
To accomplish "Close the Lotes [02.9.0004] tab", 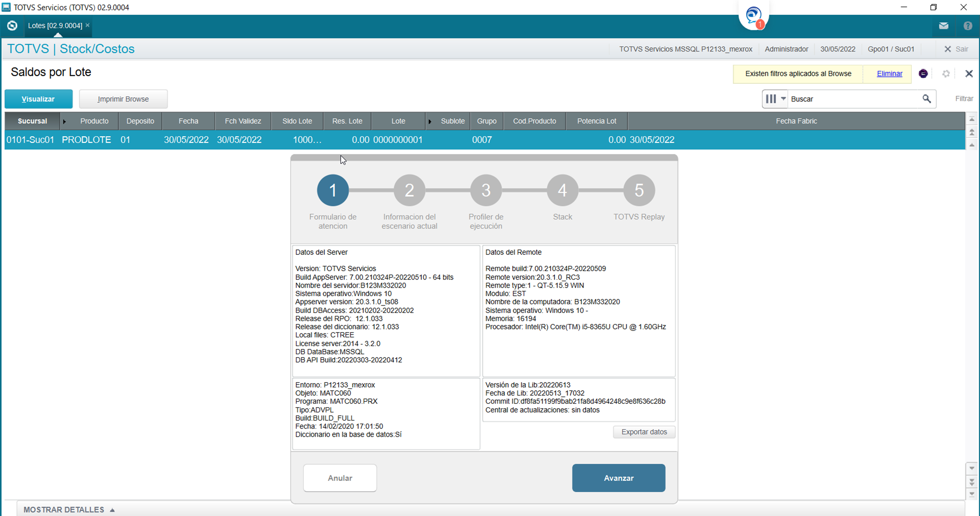I will click(88, 25).
